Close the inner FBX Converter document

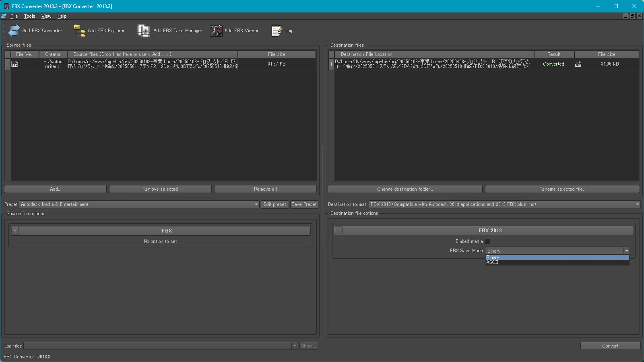[639, 16]
